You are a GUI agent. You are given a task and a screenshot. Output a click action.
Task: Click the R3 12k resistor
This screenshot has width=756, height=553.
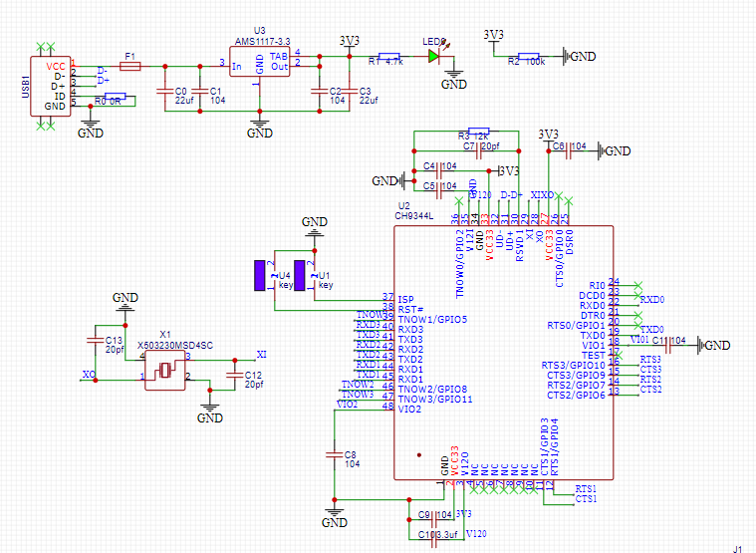(x=478, y=130)
